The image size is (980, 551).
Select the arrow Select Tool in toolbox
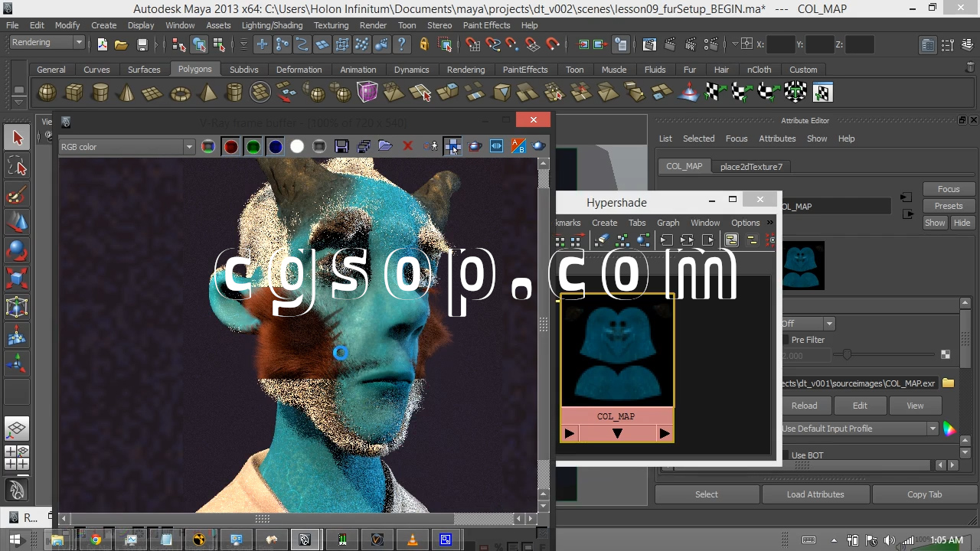17,138
